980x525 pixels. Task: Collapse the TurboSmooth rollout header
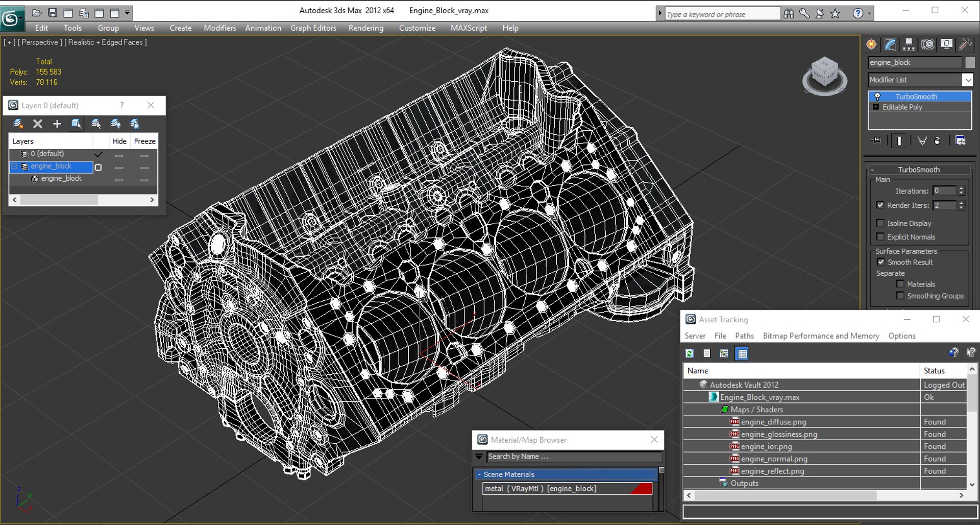point(919,170)
